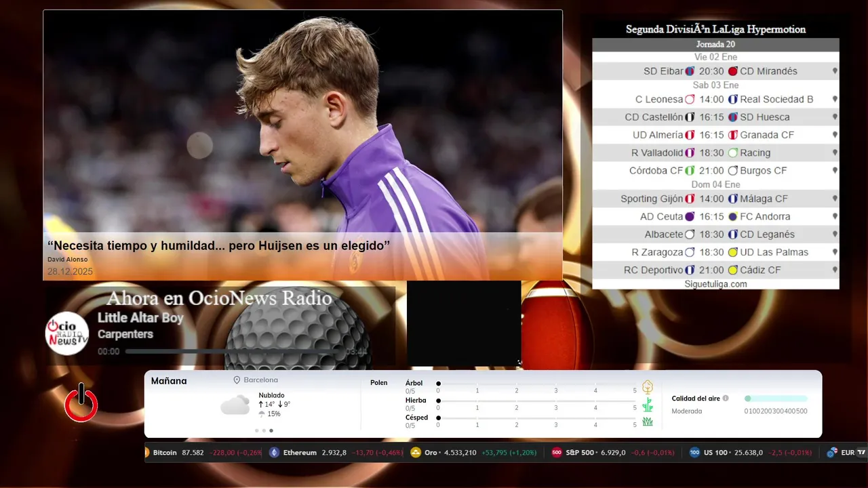The width and height of the screenshot is (868, 488).
Task: Open venue pin for R Zaragoza match
Action: (835, 252)
